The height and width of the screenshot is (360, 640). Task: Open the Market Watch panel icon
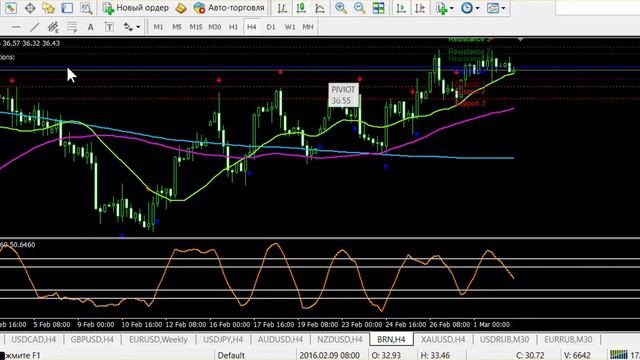click(11, 8)
